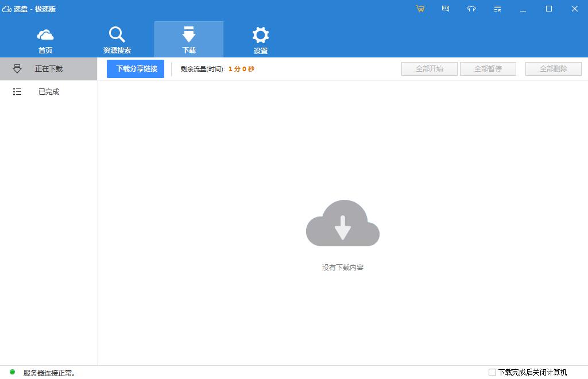The image size is (588, 379).
Task: Toggle shutdown after download completion option
Action: [x=492, y=372]
